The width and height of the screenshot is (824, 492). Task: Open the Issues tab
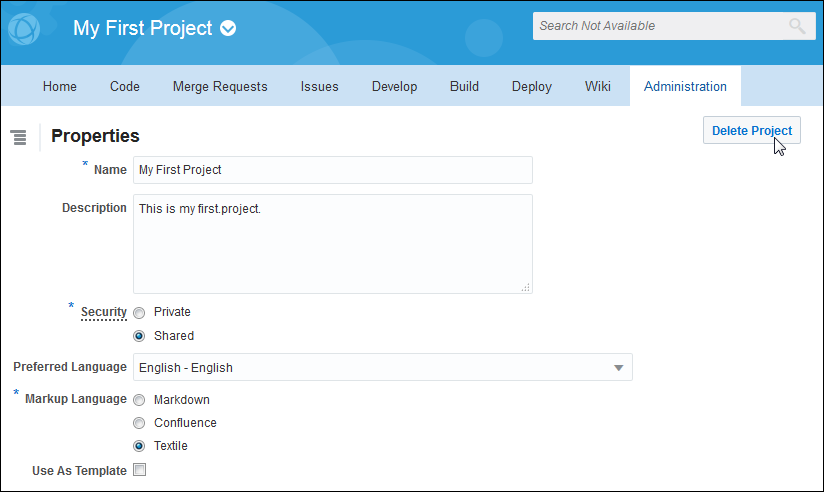pos(320,86)
